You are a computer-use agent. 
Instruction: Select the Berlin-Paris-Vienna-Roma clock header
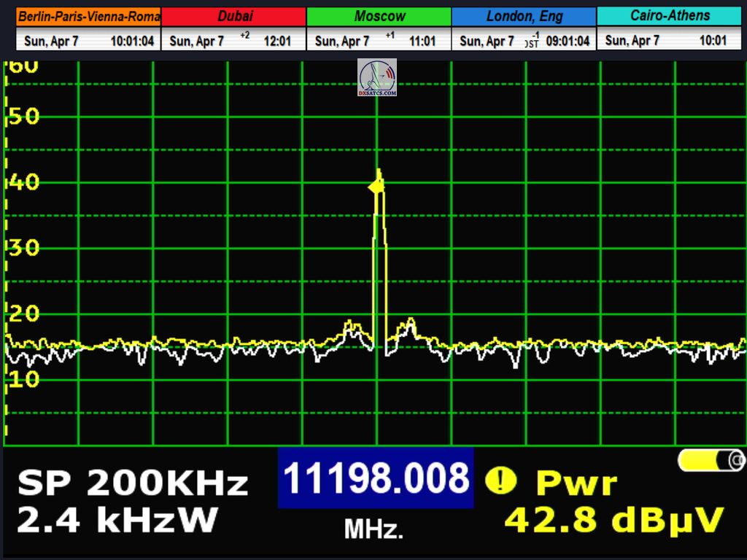pyautogui.click(x=88, y=16)
